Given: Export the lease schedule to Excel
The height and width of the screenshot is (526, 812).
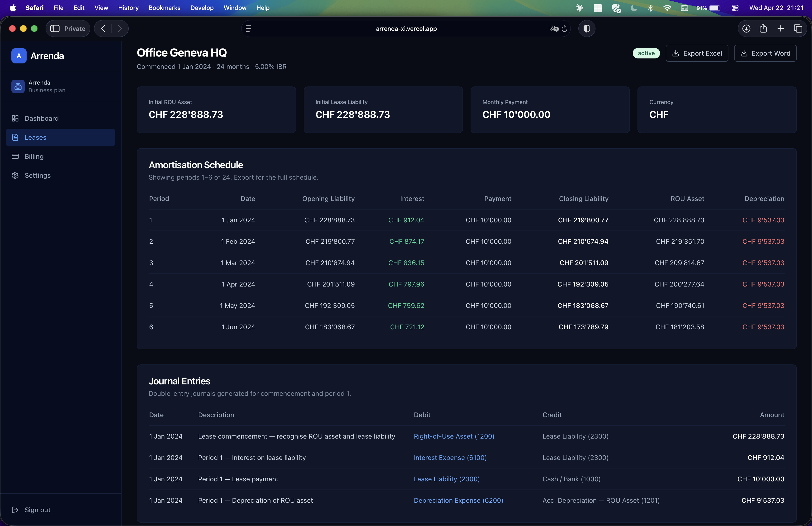Looking at the screenshot, I should coord(697,53).
